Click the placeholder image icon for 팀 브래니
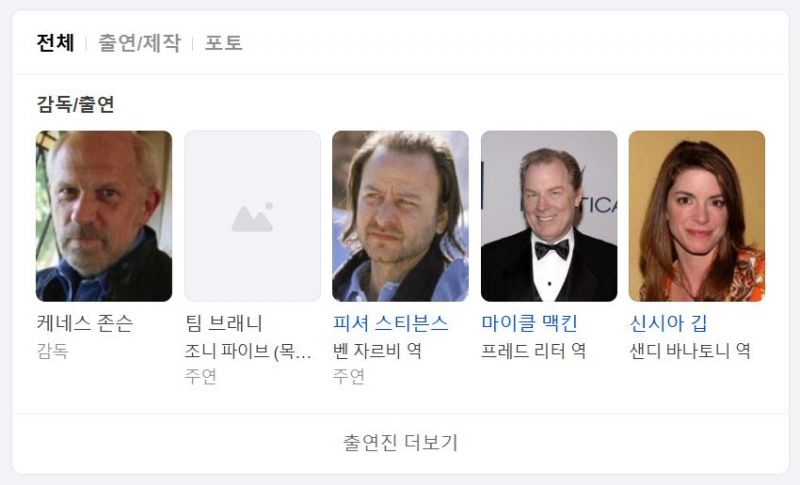Image resolution: width=800 pixels, height=485 pixels. point(252,216)
